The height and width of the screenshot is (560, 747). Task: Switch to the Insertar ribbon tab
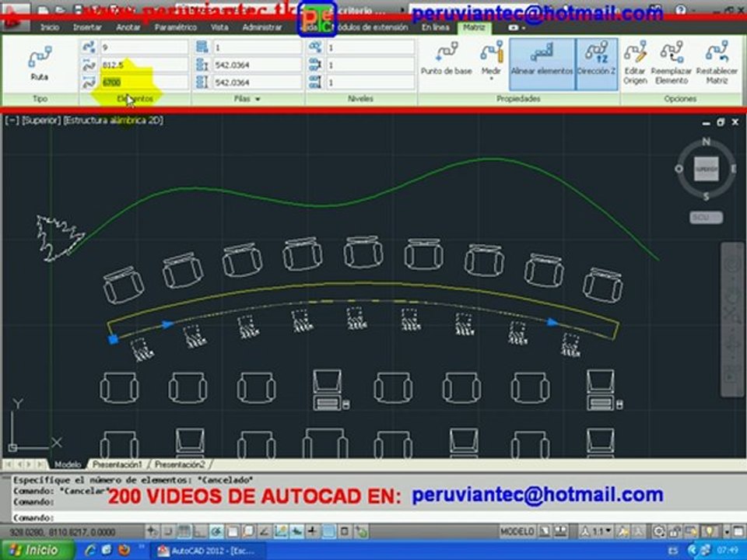(87, 28)
